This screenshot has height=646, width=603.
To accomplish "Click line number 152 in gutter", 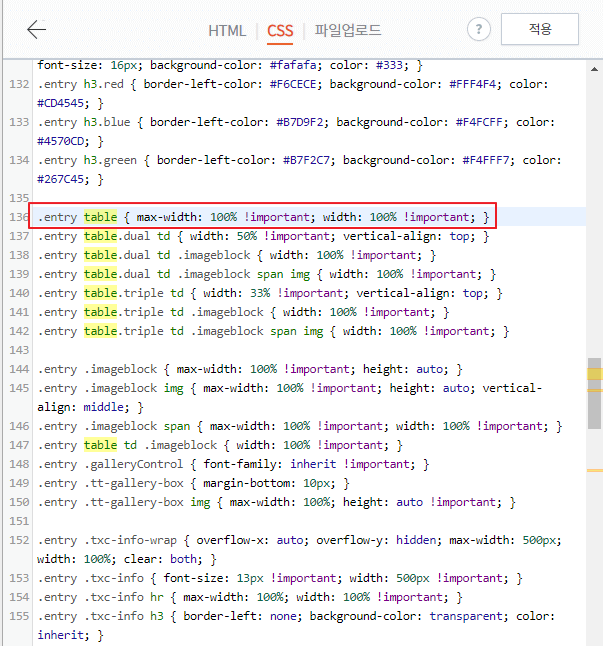I will click(x=19, y=540).
